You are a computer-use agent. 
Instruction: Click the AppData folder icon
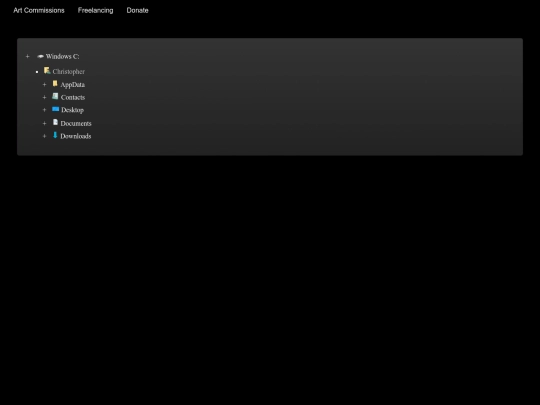pyautogui.click(x=55, y=83)
